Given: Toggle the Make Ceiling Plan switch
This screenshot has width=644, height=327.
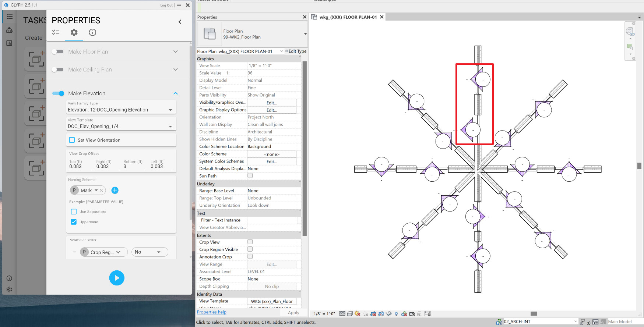Looking at the screenshot, I should (x=57, y=70).
